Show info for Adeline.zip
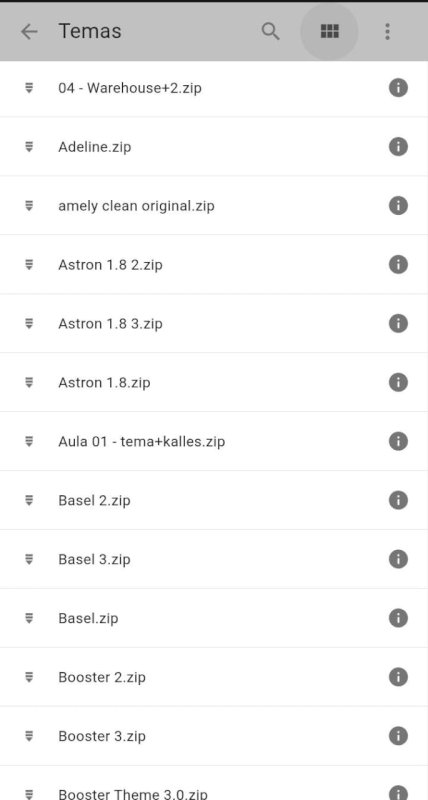 click(x=398, y=147)
